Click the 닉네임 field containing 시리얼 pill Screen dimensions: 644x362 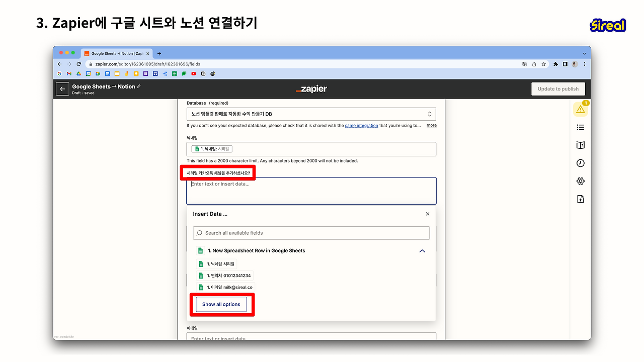point(311,149)
